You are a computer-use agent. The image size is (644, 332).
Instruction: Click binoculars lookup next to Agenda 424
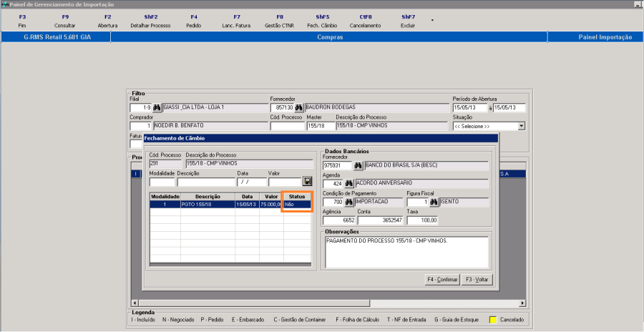click(349, 183)
